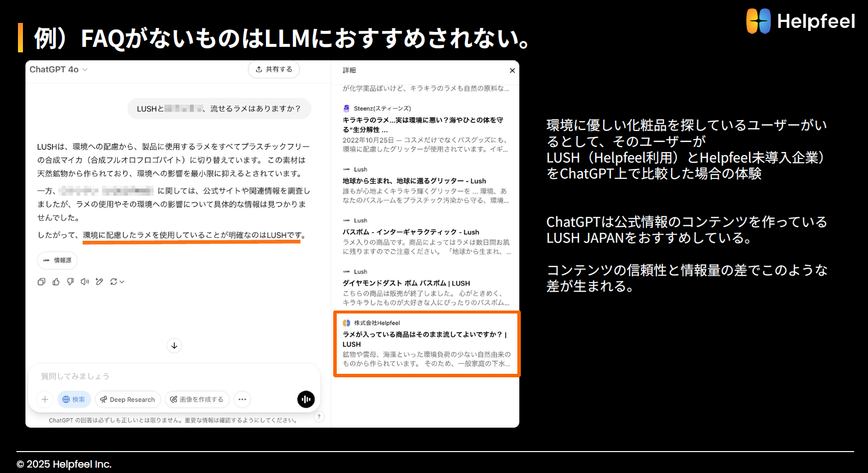This screenshot has width=868, height=473.
Task: Open the regenerate response dropdown
Action: 117,282
